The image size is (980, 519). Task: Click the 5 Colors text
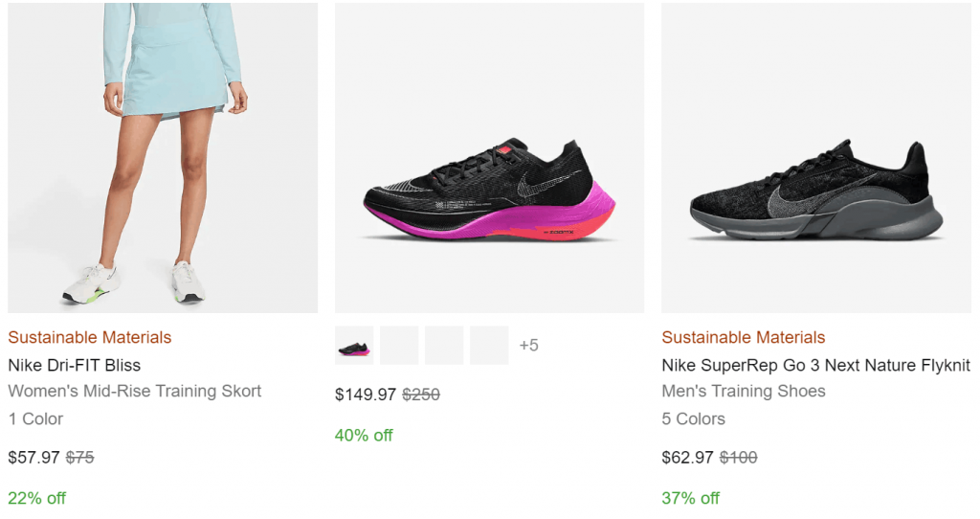(693, 418)
